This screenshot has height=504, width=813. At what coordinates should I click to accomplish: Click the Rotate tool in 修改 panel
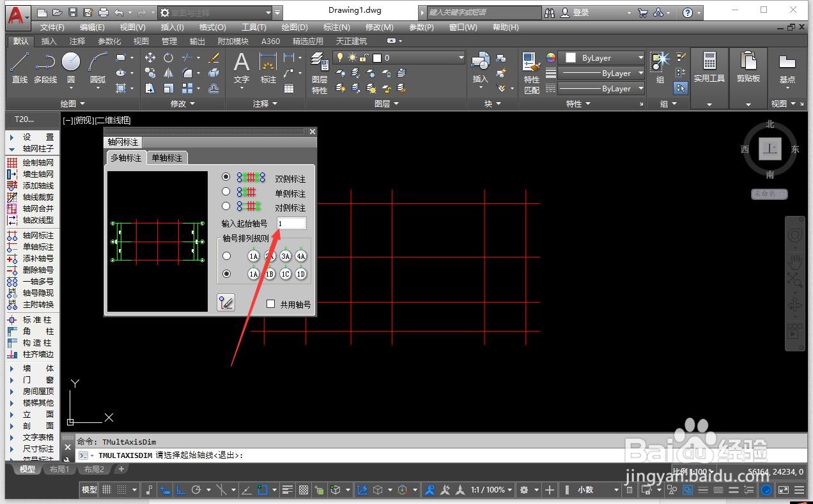tap(168, 57)
